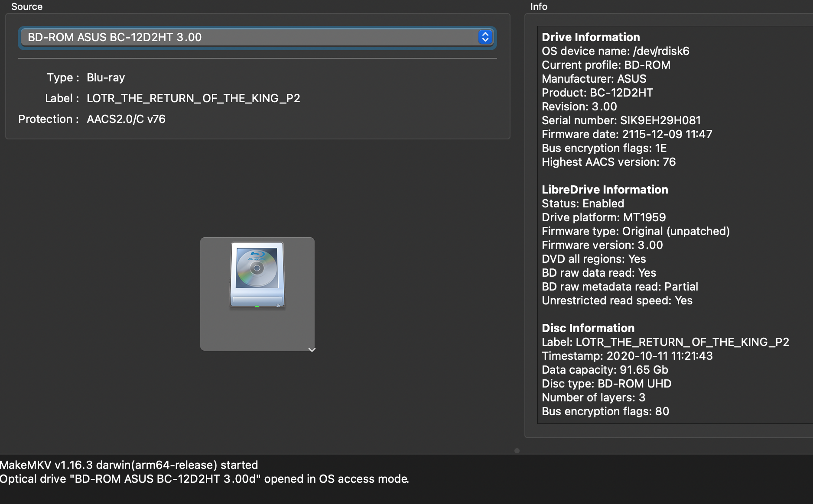Click 'Drive platform: MT1959' line
The image size is (813, 504).
pos(604,217)
